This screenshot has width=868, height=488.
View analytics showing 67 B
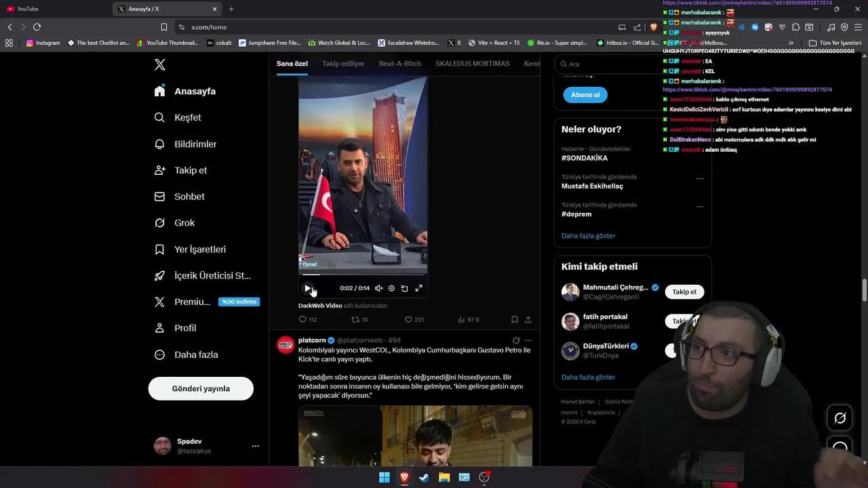tap(469, 319)
